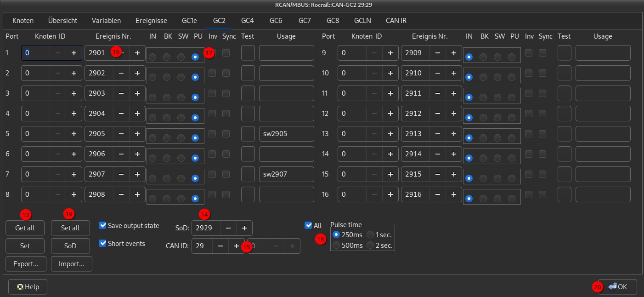Select 500ms pulse time
Image resolution: width=644 pixels, height=297 pixels.
(x=336, y=245)
